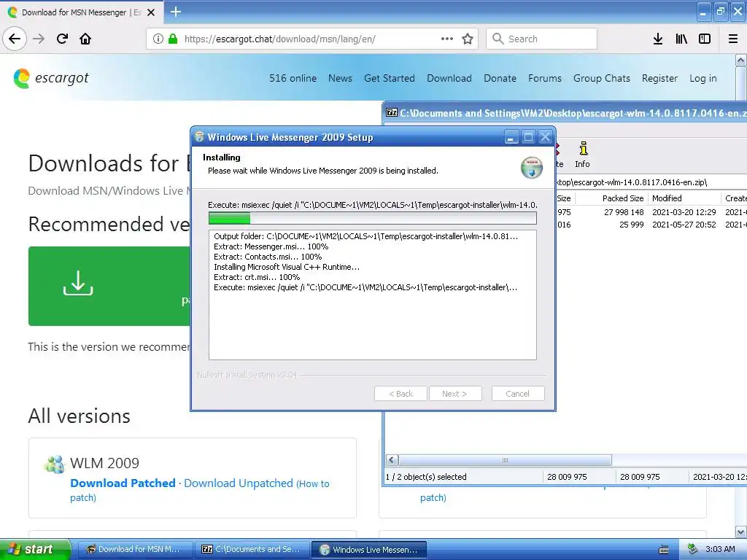The height and width of the screenshot is (560, 747).
Task: Open the News page link
Action: click(340, 78)
